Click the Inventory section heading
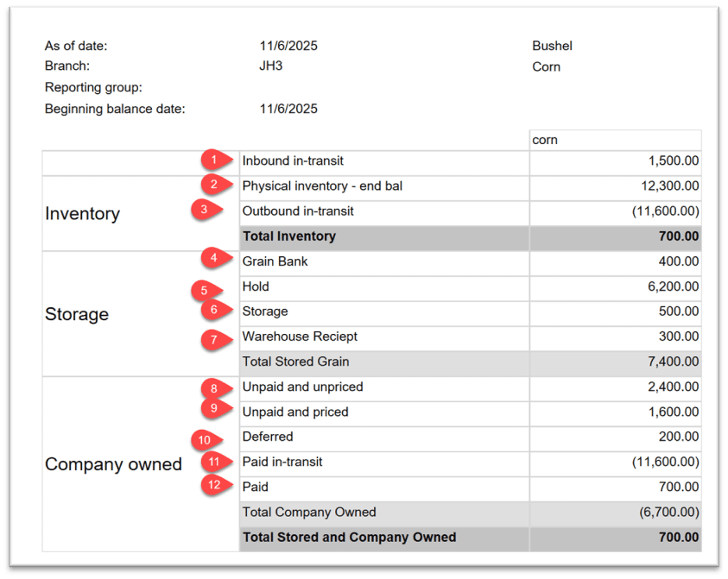Screen dimensions: 728x579 [82, 214]
